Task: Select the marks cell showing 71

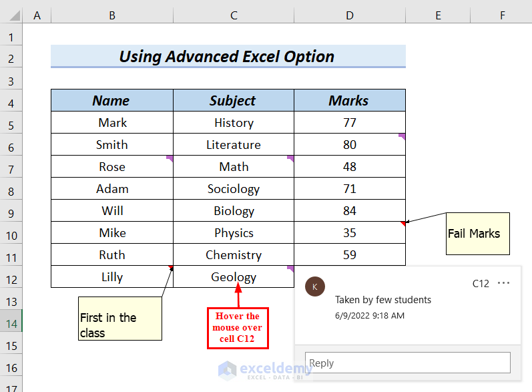Action: pos(350,189)
